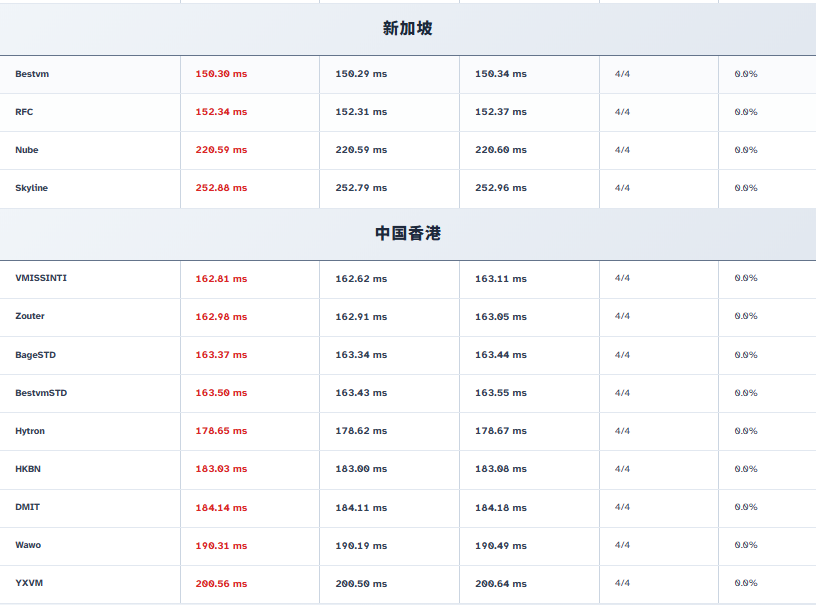816x605 pixels.
Task: Click the Zouter provider name
Action: [x=30, y=316]
